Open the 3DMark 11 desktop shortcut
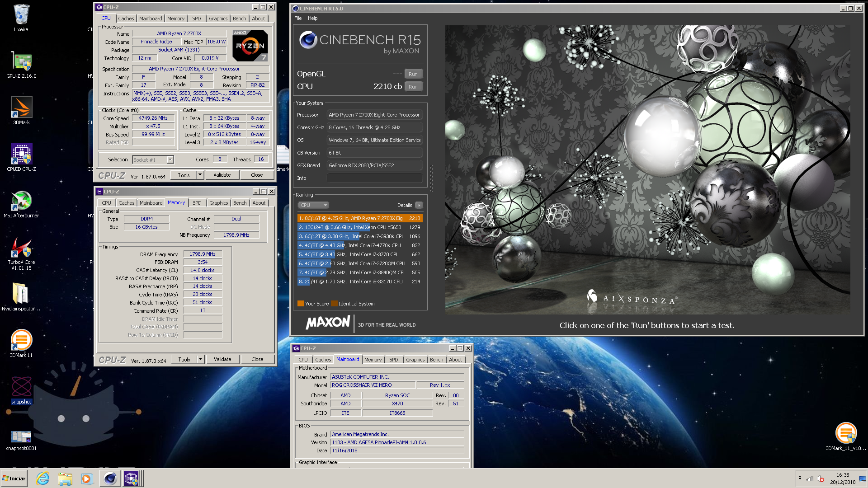The height and width of the screenshot is (488, 868). (x=21, y=344)
